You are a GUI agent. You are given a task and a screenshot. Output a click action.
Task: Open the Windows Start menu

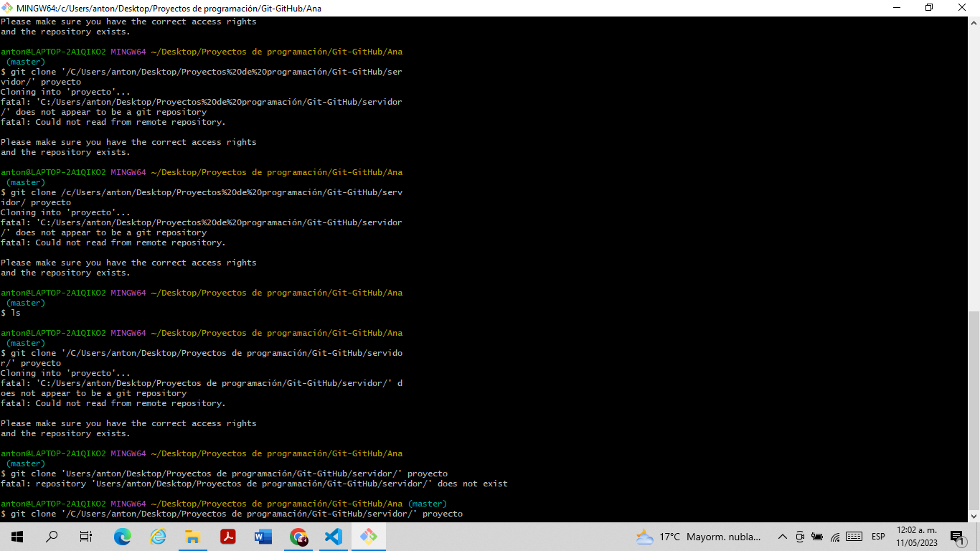[17, 537]
